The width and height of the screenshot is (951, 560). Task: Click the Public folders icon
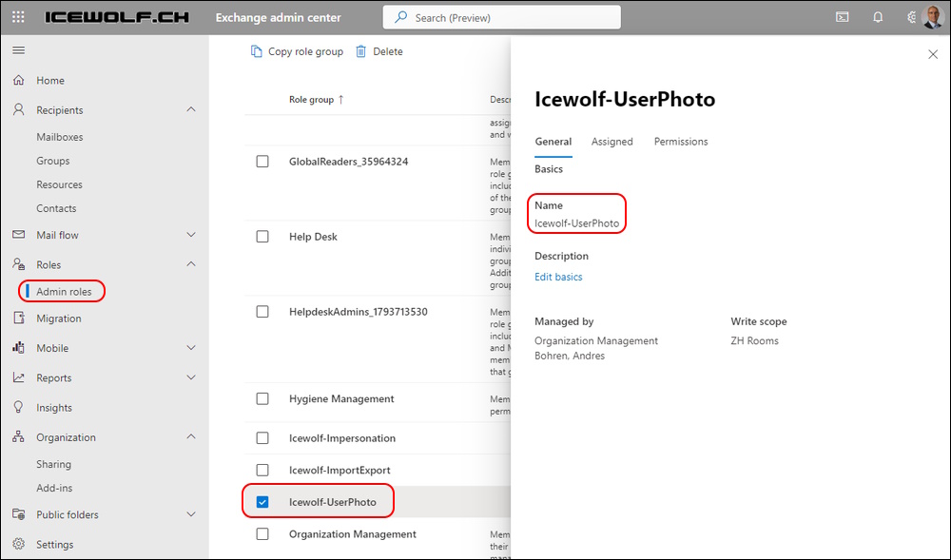point(19,514)
